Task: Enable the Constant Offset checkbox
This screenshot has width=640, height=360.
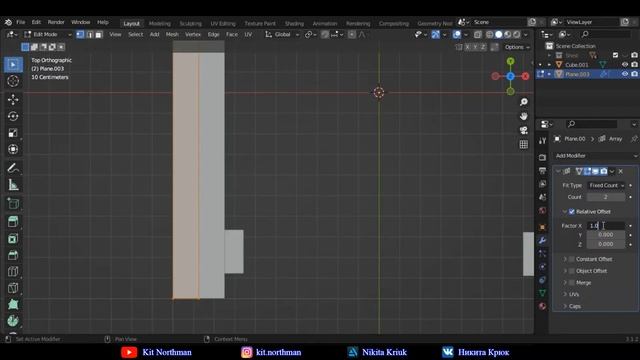Action: point(572,259)
